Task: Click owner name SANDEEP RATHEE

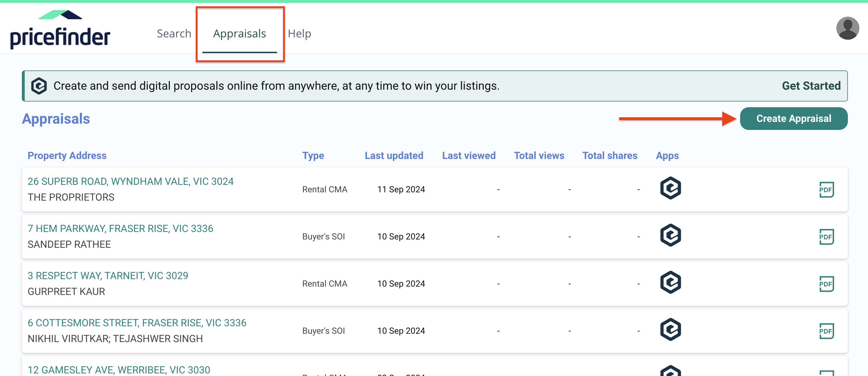Action: (x=69, y=244)
